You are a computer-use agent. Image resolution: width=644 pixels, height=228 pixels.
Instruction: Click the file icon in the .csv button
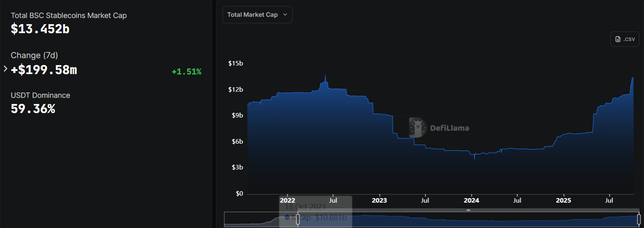coord(618,39)
